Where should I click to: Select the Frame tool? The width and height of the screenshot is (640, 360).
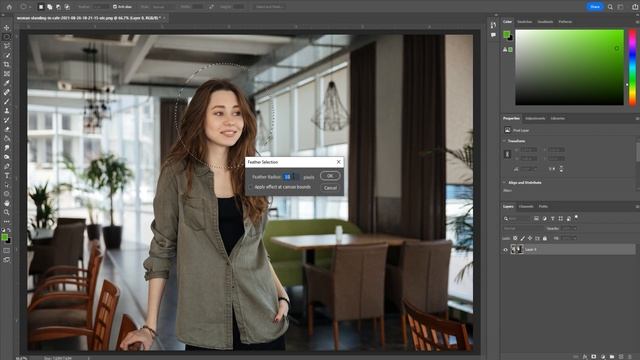7,74
